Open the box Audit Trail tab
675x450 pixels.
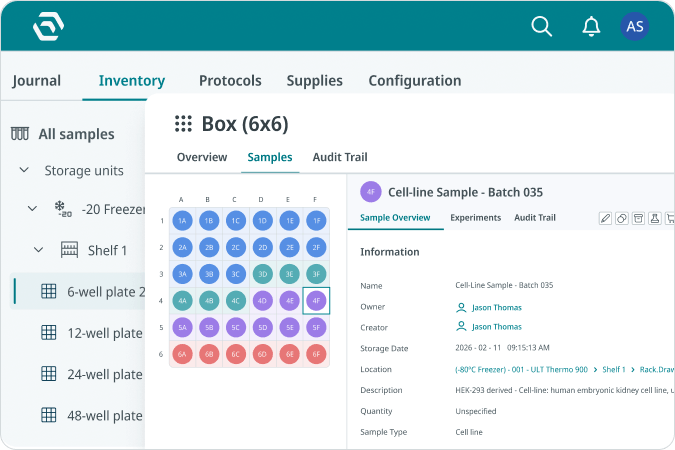coord(340,157)
